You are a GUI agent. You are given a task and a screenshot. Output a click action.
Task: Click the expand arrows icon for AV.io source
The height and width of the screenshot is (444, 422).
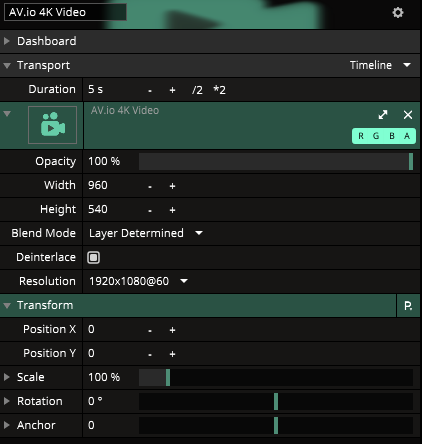click(383, 115)
